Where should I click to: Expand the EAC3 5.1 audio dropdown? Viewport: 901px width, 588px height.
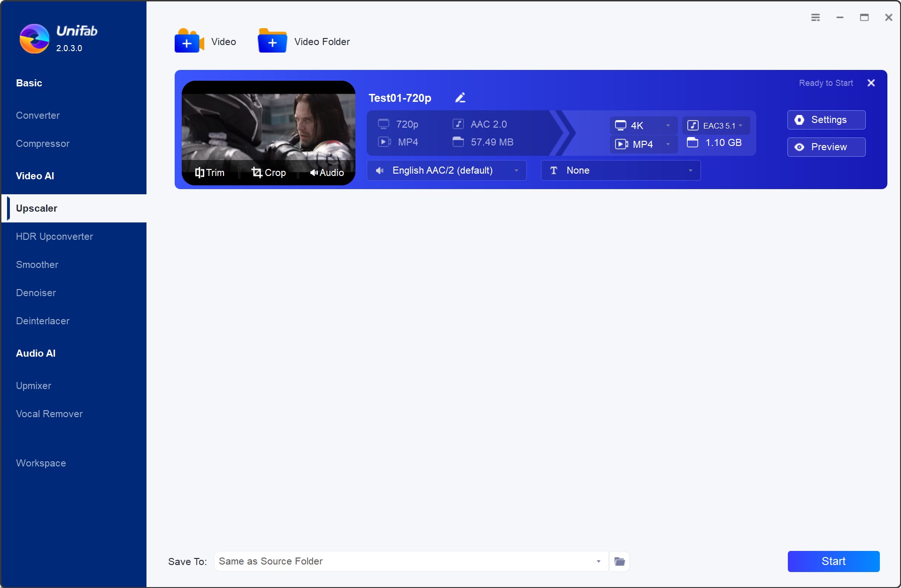pyautogui.click(x=716, y=125)
